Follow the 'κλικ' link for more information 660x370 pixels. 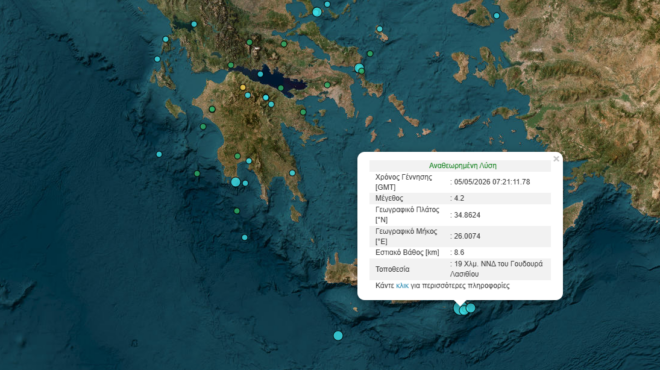(402, 286)
